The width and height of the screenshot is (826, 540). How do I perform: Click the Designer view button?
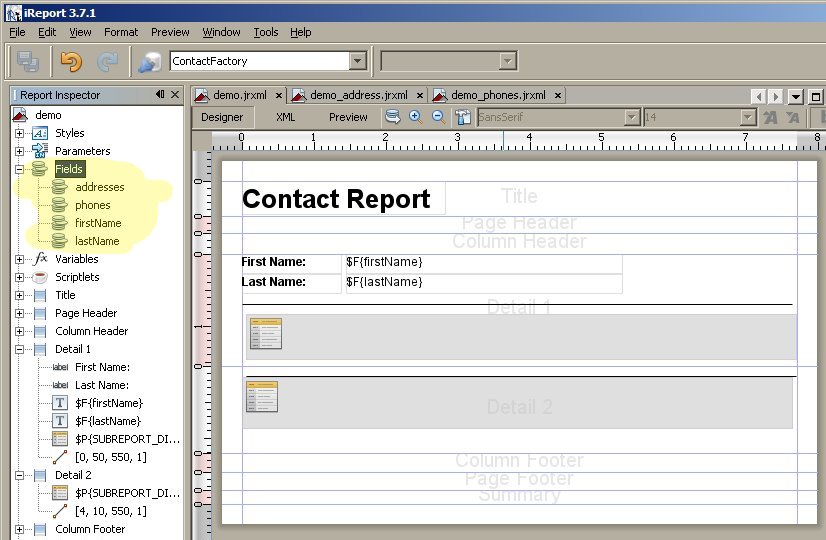point(222,117)
